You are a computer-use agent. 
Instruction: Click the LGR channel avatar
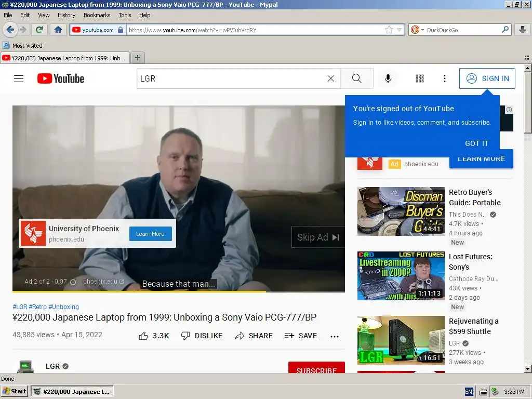(x=25, y=366)
